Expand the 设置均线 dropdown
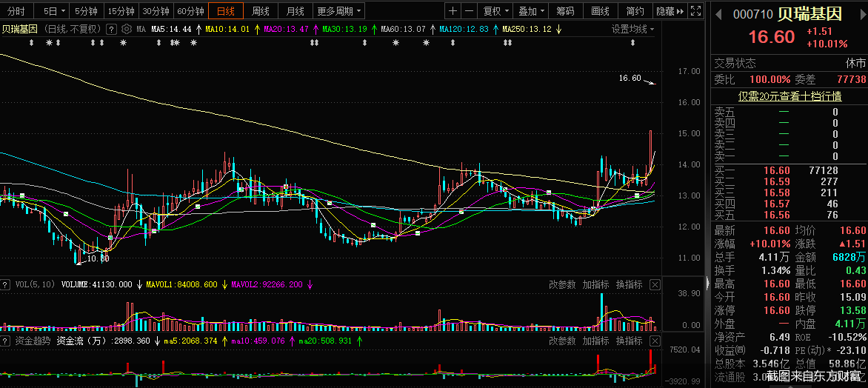Viewport: 868px width, 388px height. tap(632, 30)
